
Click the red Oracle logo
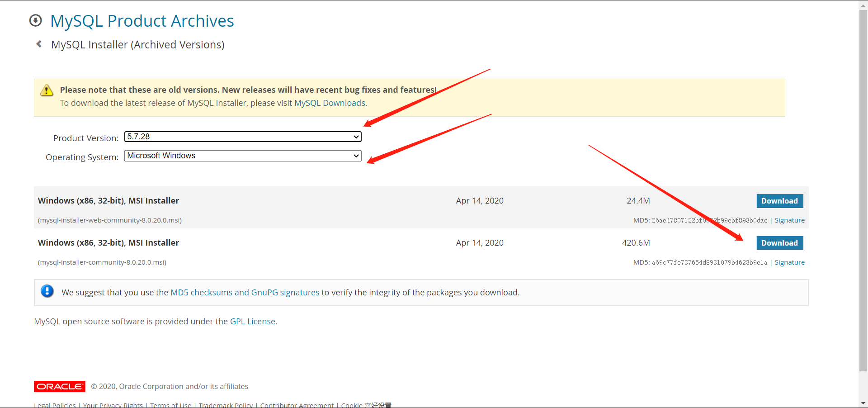point(59,386)
